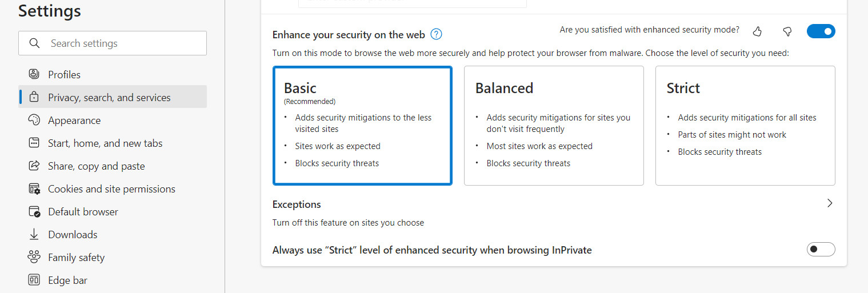Open Cookies and site permissions

pos(111,189)
